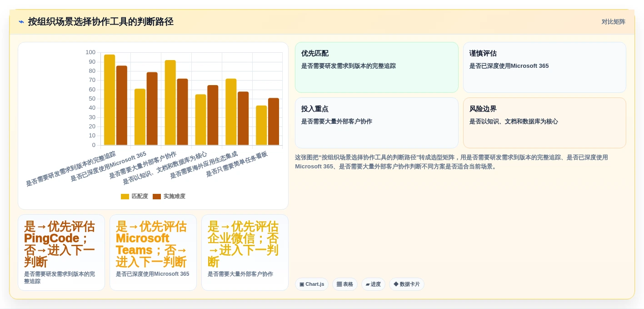The image size is (644, 309).
Task: Click the 数据卡片 tag
Action: 407,284
